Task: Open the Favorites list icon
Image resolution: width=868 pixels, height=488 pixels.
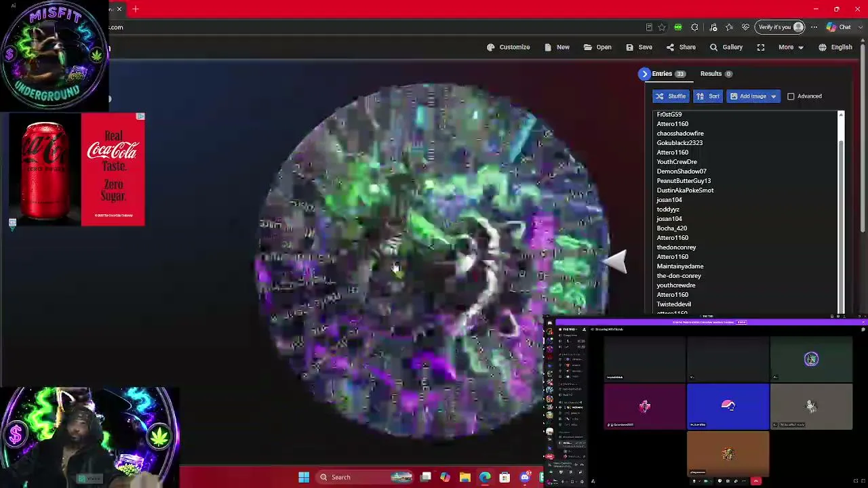Action: pos(729,27)
